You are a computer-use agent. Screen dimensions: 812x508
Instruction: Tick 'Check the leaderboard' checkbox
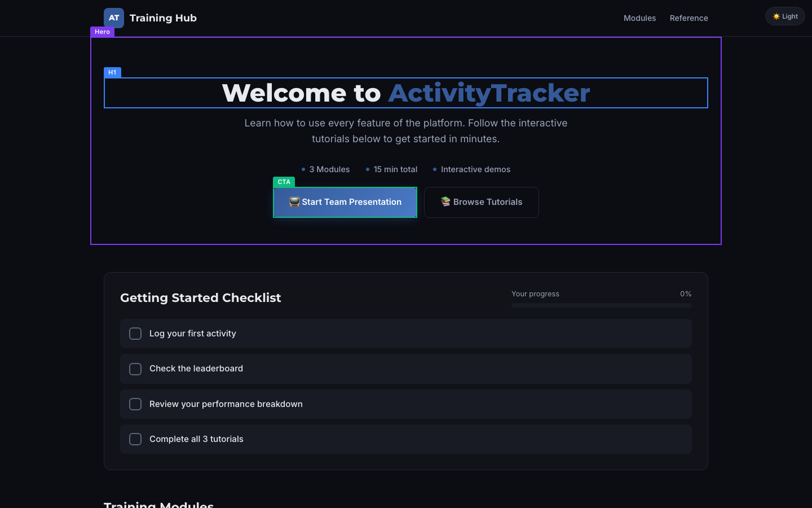click(135, 369)
